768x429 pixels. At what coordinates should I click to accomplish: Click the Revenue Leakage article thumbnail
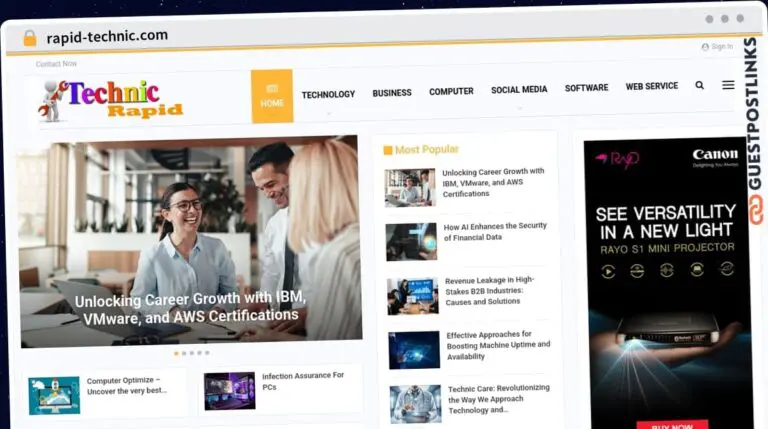click(413, 296)
